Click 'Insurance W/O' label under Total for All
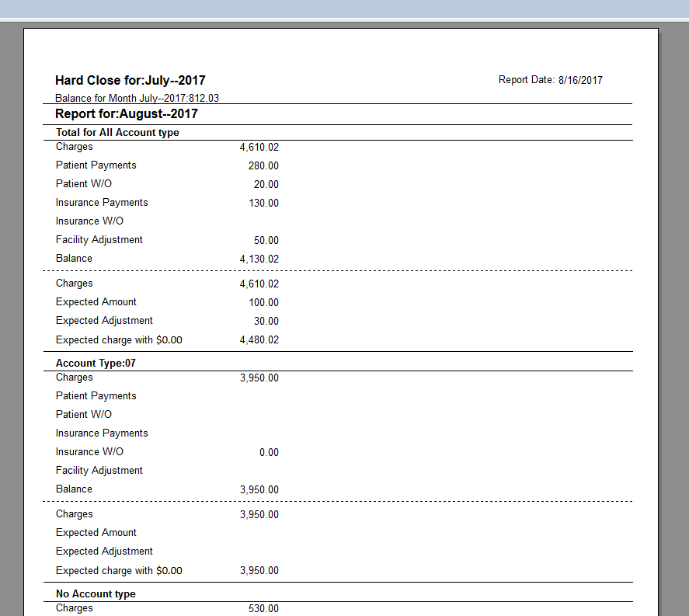The height and width of the screenshot is (616, 689). pos(89,221)
